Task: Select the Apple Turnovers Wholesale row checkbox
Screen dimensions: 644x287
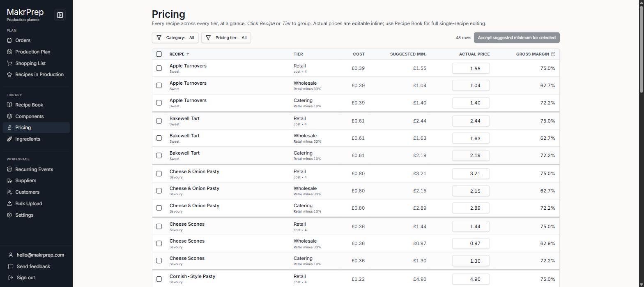Action: pos(159,86)
